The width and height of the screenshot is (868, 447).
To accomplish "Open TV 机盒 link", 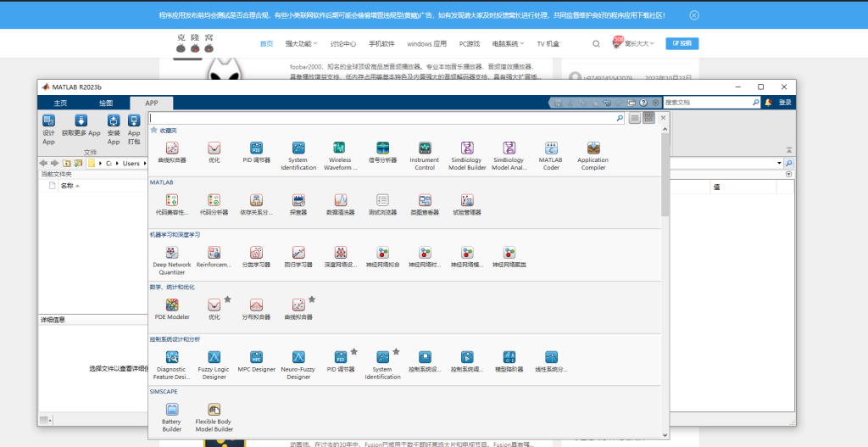I will pos(548,44).
